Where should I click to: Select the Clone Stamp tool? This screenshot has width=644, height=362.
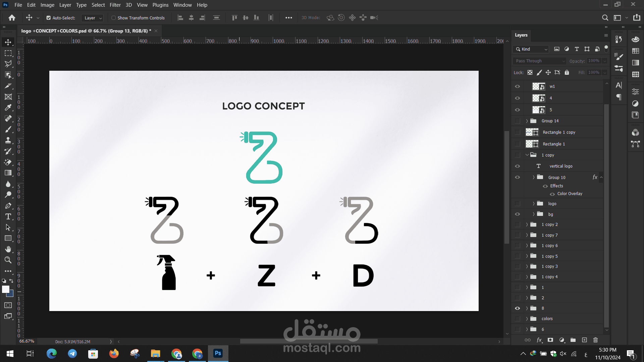tap(8, 140)
